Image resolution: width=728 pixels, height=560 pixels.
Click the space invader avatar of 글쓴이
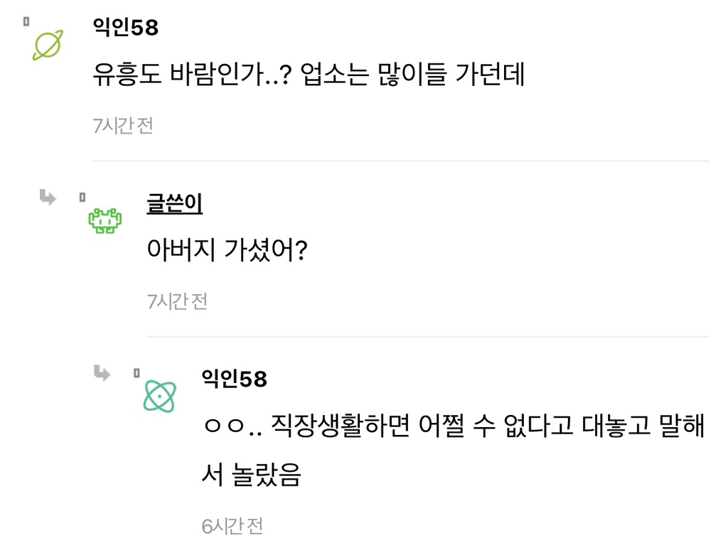(105, 222)
